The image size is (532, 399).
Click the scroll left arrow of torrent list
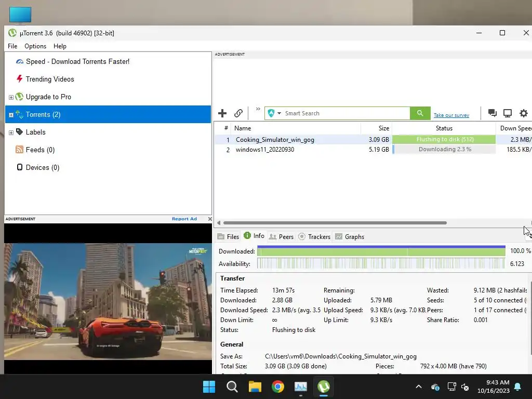(219, 223)
